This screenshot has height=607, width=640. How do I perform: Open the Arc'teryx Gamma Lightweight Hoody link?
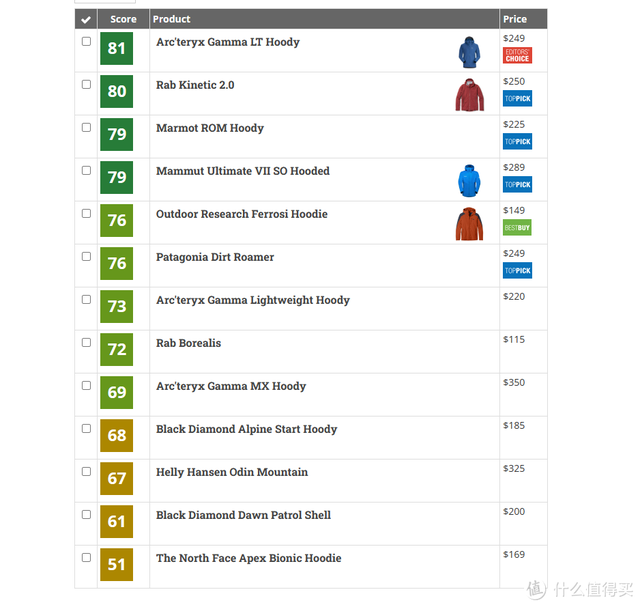[253, 300]
